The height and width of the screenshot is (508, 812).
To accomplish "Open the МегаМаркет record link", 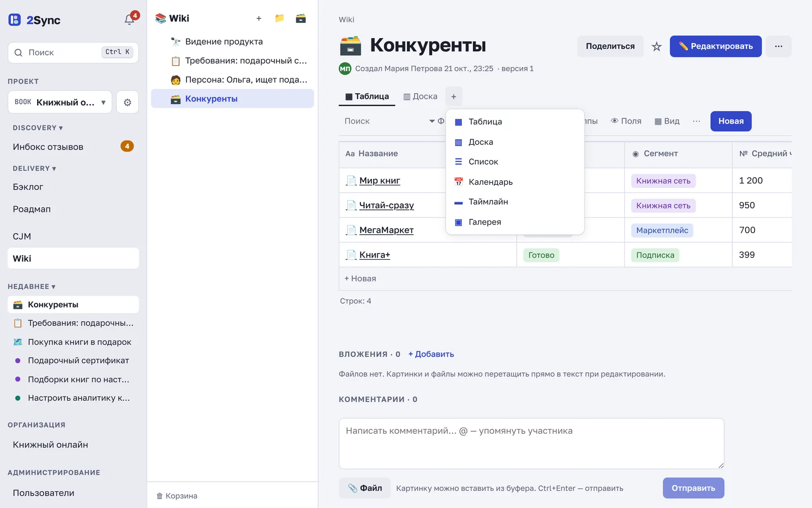I will [x=386, y=230].
